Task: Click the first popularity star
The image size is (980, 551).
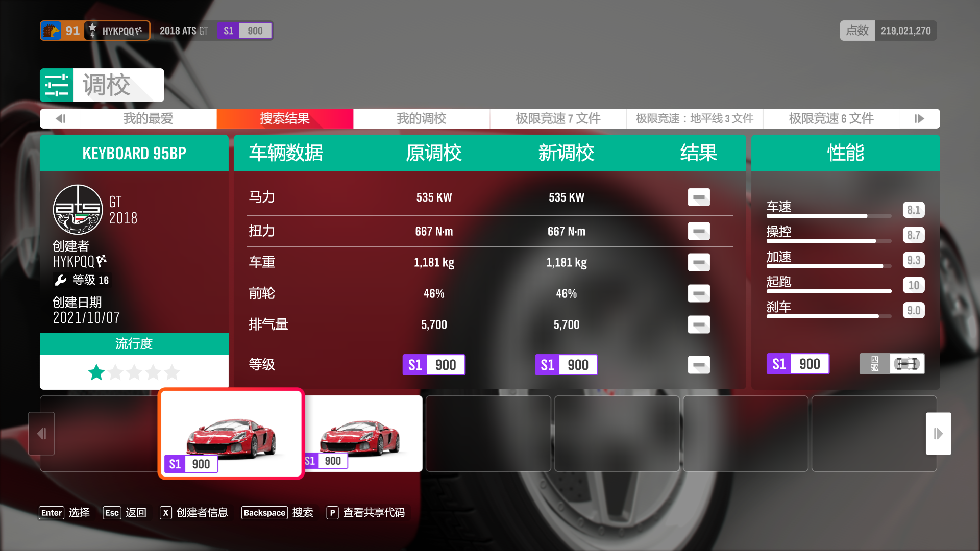Action: (96, 372)
